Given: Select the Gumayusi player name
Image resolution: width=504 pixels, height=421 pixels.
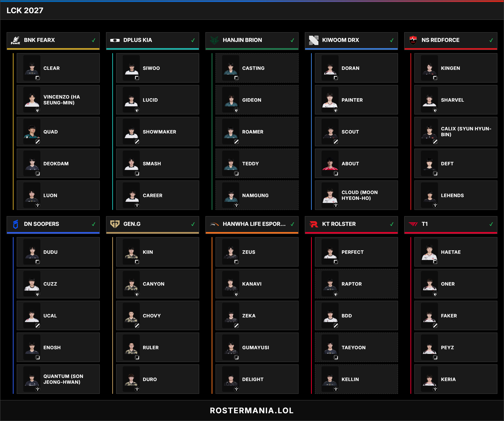Looking at the screenshot, I should [x=255, y=348].
